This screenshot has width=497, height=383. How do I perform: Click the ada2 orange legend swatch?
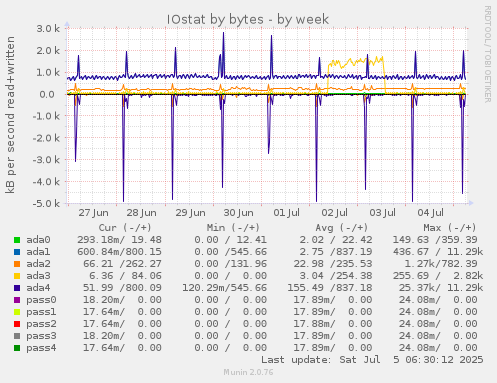tap(17, 264)
